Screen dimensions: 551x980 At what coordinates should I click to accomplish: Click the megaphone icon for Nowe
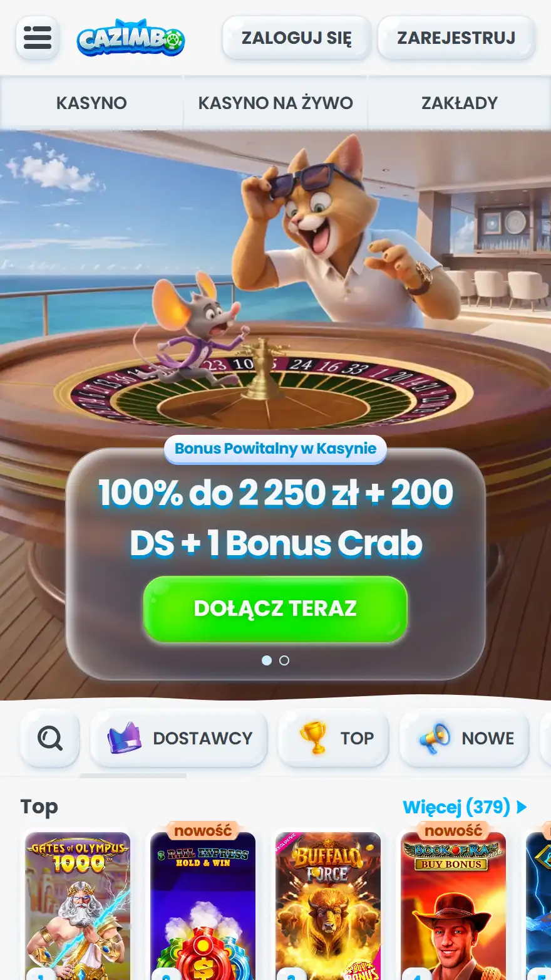coord(435,738)
